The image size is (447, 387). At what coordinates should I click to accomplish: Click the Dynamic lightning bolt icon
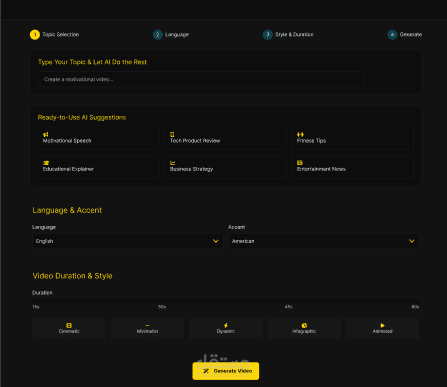(226, 325)
